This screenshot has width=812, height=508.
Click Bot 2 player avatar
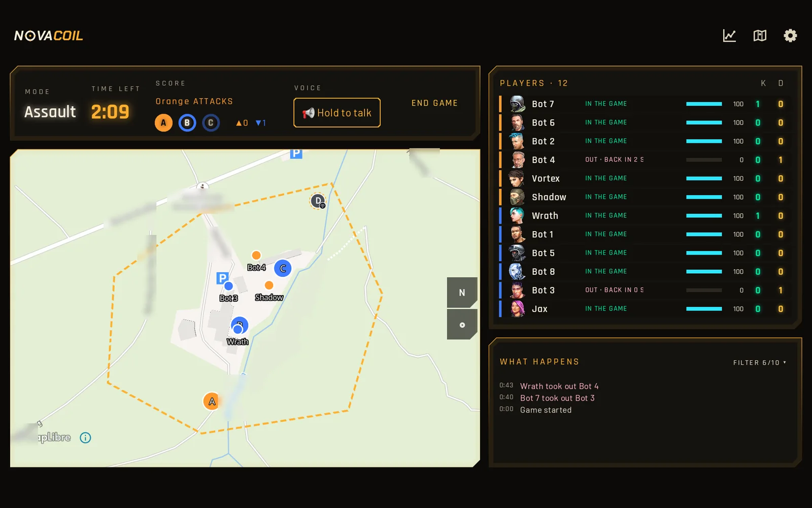pos(517,141)
